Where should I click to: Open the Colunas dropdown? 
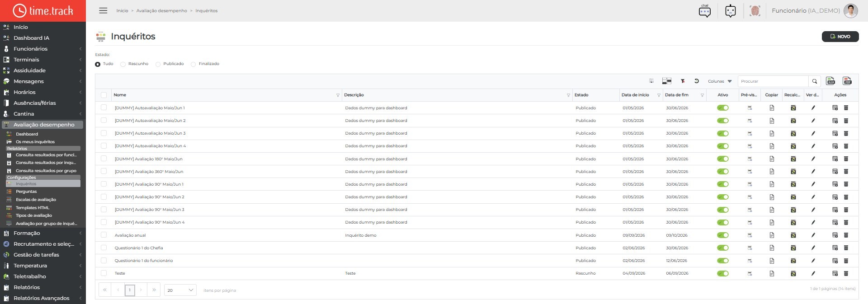(720, 81)
